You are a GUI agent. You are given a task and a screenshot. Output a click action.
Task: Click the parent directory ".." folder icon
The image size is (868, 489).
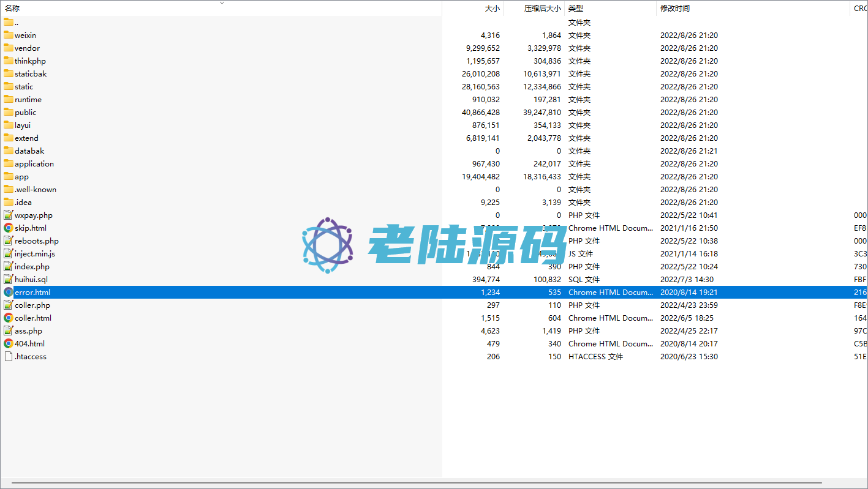click(x=9, y=22)
